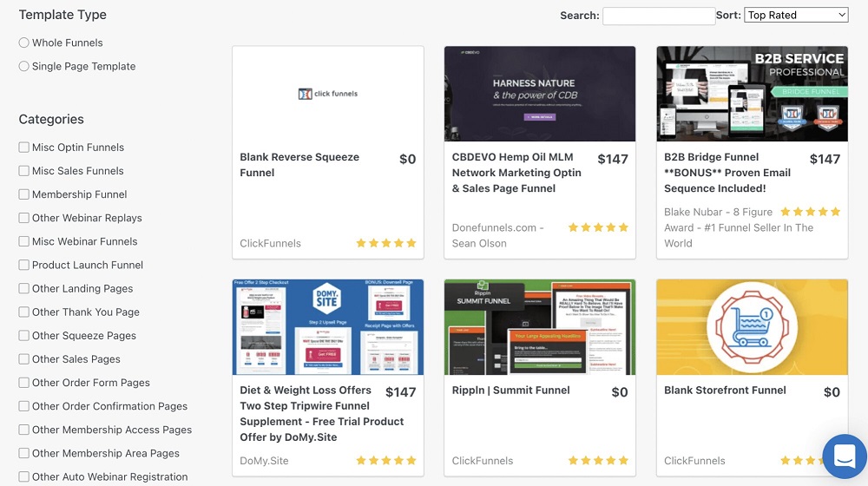Screen dimensions: 868x486
Task: Click the $147 price on Diet & Weight Loss card
Action: pyautogui.click(x=401, y=392)
